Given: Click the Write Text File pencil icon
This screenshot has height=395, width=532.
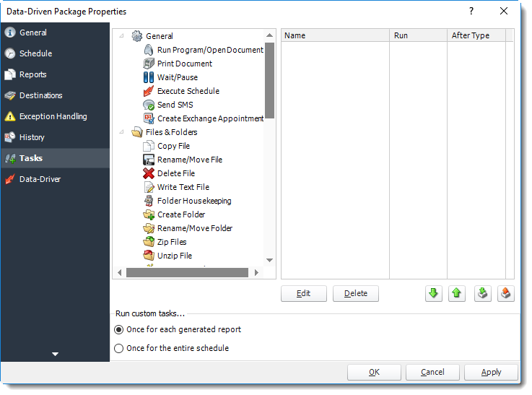Looking at the screenshot, I should pos(148,187).
